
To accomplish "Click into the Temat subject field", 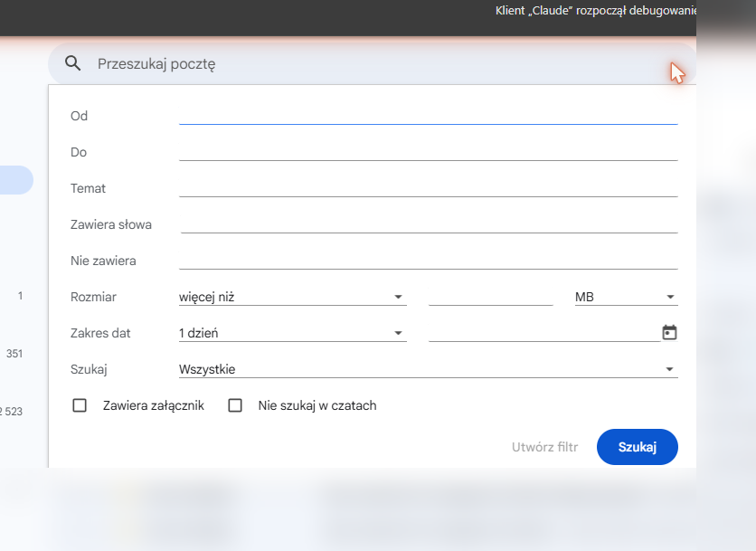I will coord(428,188).
